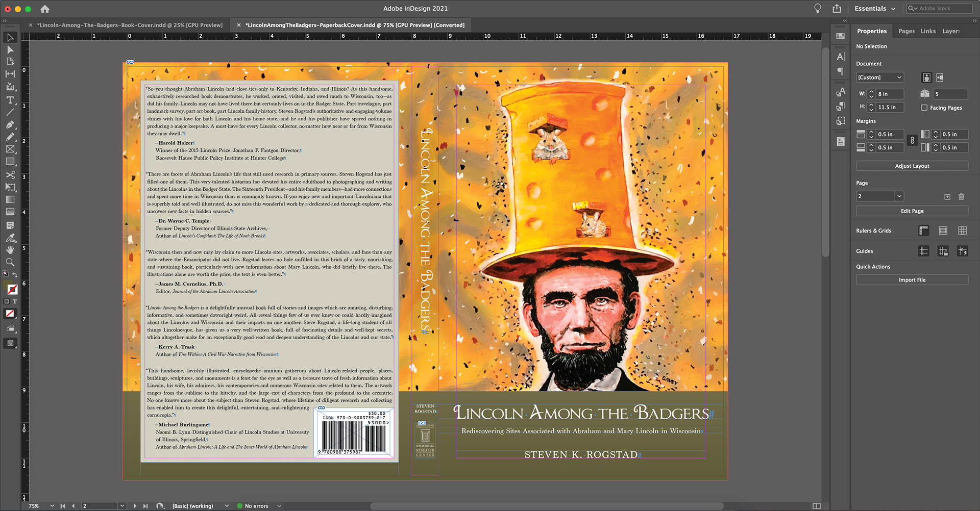This screenshot has width=980, height=511.
Task: Select the Direct Selection tool
Action: coord(10,49)
